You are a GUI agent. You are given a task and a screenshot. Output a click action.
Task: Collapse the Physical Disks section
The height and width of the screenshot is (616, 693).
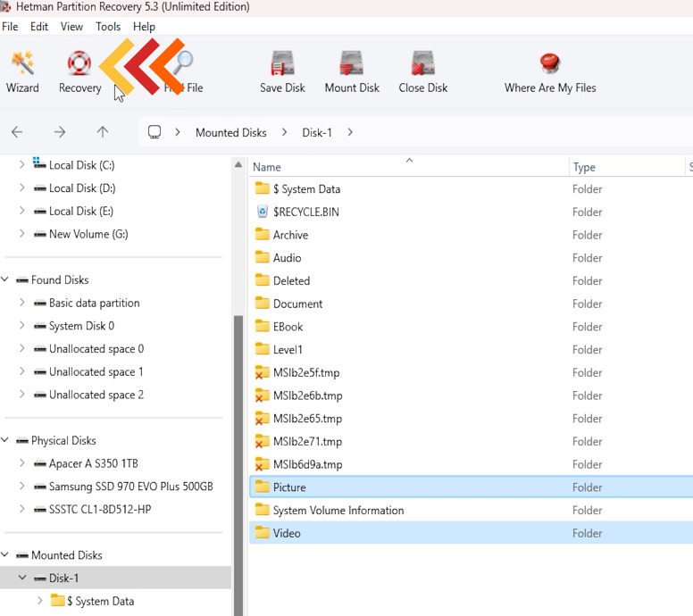[4, 440]
